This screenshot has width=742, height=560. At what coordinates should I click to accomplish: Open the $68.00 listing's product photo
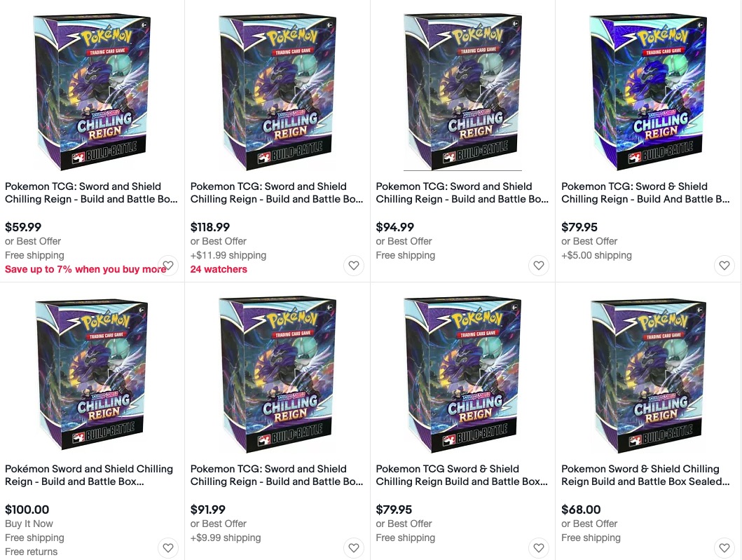coord(648,374)
